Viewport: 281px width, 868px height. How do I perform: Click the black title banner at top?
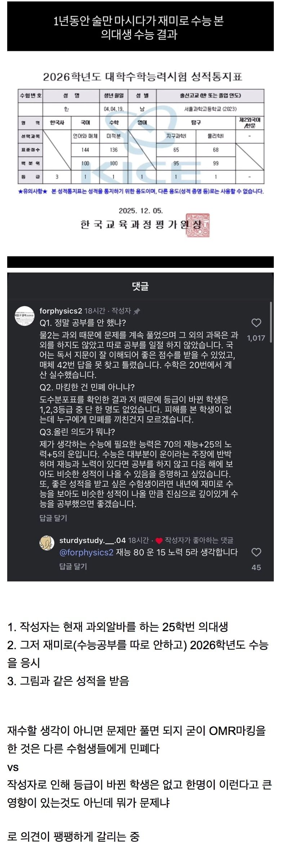[x=140, y=27]
